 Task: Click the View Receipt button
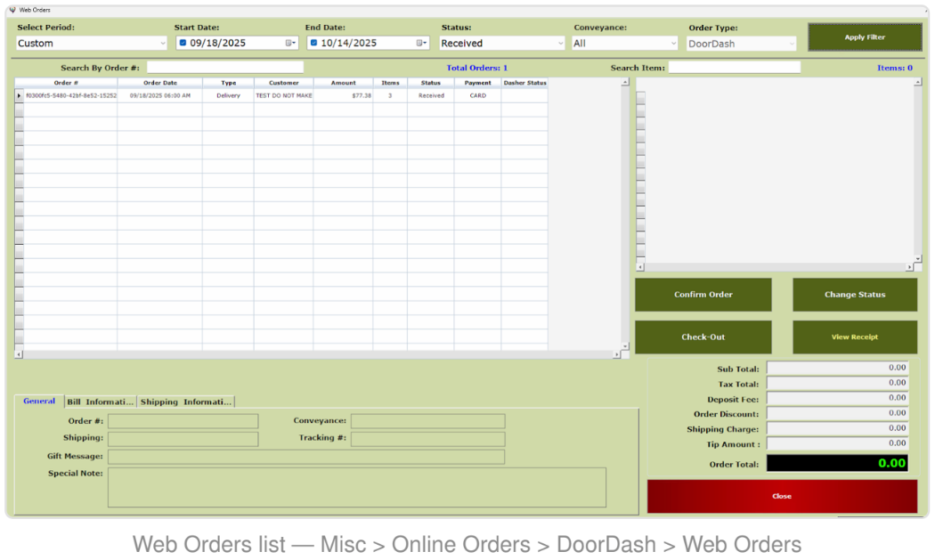click(855, 337)
